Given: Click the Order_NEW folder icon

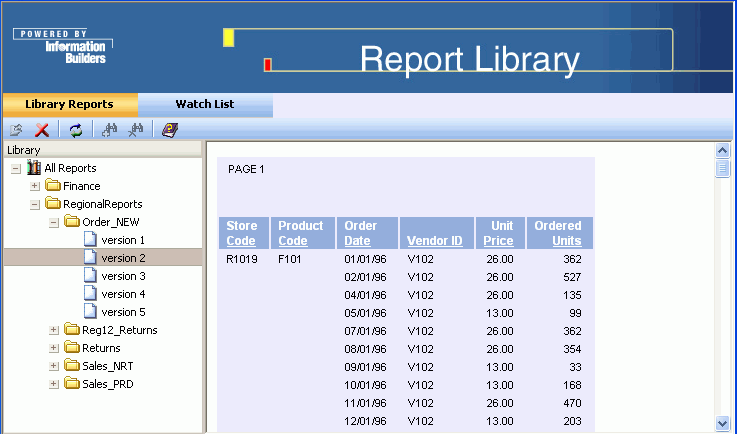Looking at the screenshot, I should tap(72, 221).
